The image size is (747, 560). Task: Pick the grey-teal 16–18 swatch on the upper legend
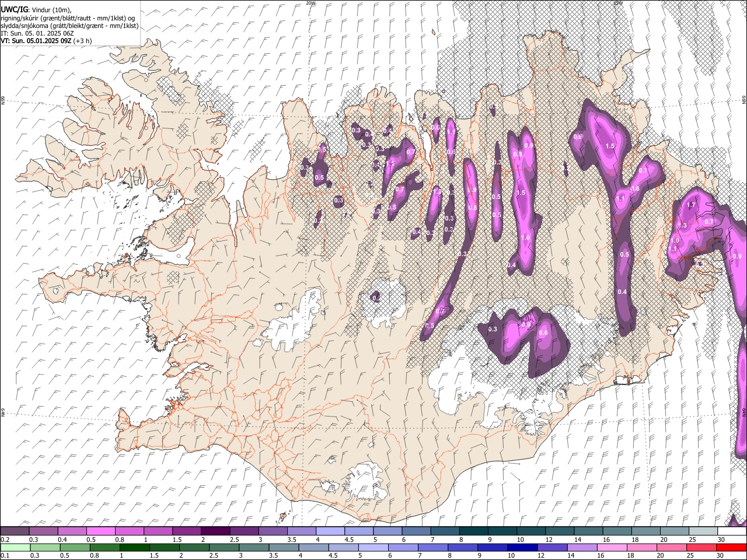[x=617, y=531]
